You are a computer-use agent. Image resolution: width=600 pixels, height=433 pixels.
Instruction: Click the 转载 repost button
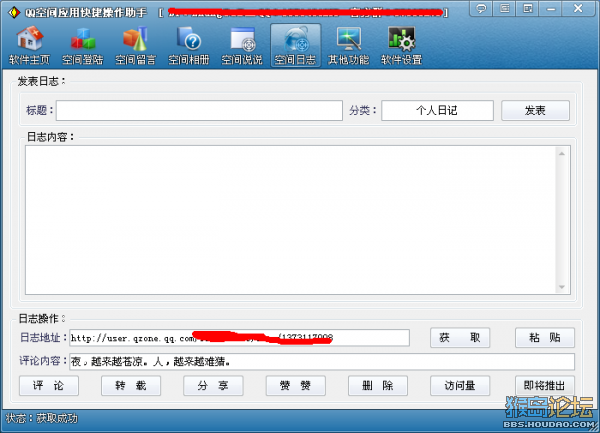point(131,386)
